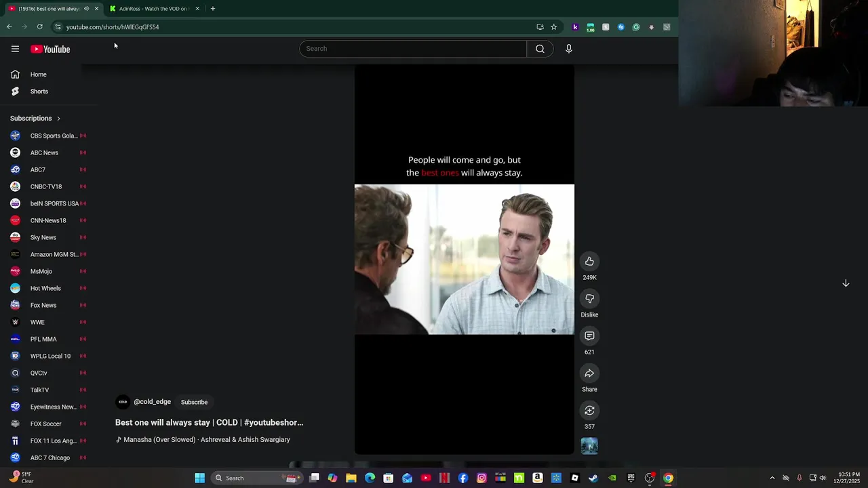Bookmark this page with star icon
The width and height of the screenshot is (868, 488).
[554, 27]
